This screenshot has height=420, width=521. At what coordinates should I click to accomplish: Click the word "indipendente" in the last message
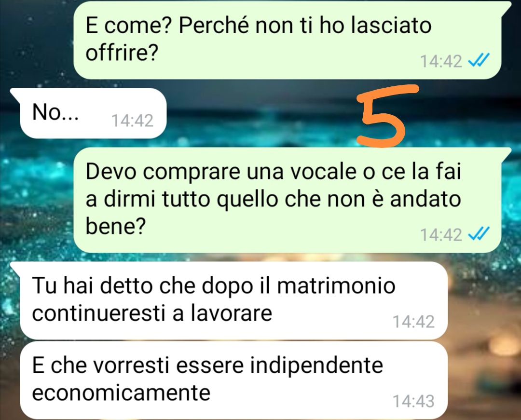click(x=316, y=366)
